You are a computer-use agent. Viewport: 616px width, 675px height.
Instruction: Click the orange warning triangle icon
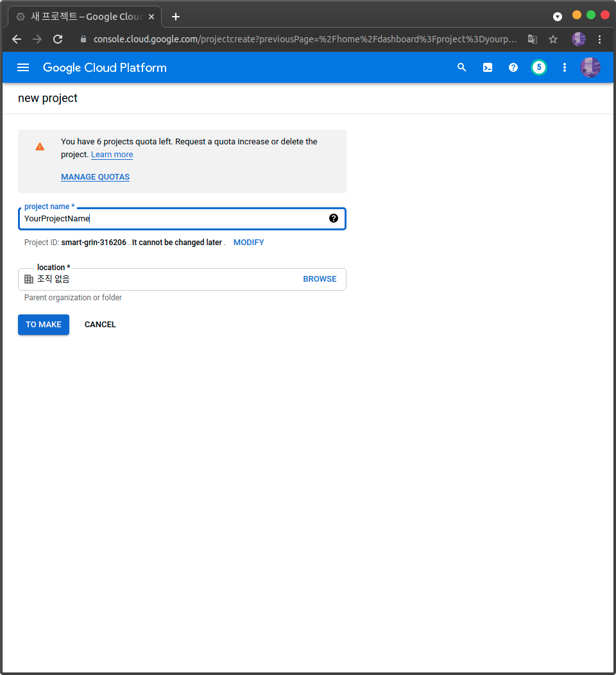(x=40, y=147)
